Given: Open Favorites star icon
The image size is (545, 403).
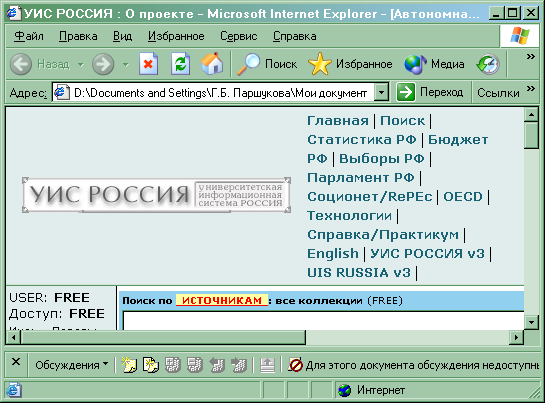Looking at the screenshot, I should click(319, 64).
